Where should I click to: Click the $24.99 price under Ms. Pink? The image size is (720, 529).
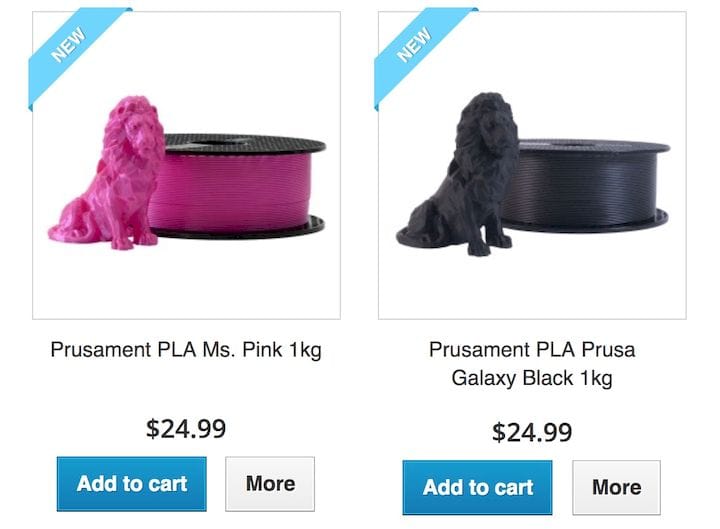coord(186,429)
